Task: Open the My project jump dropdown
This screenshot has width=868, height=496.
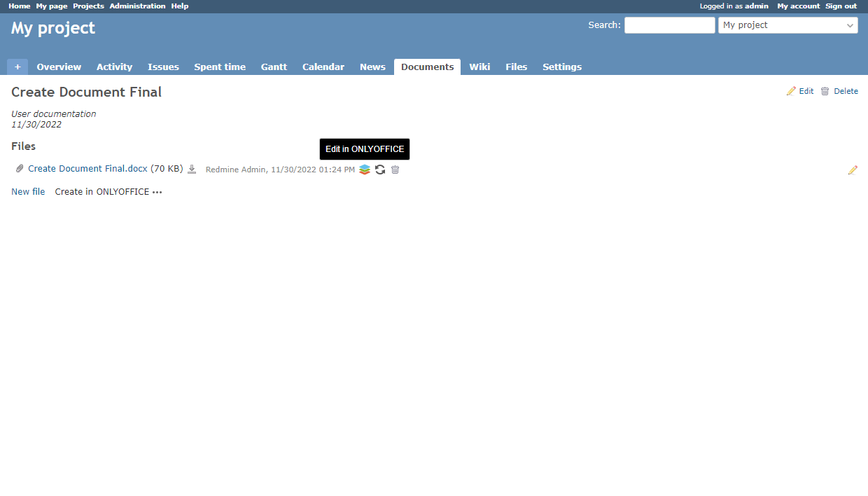Action: (787, 25)
